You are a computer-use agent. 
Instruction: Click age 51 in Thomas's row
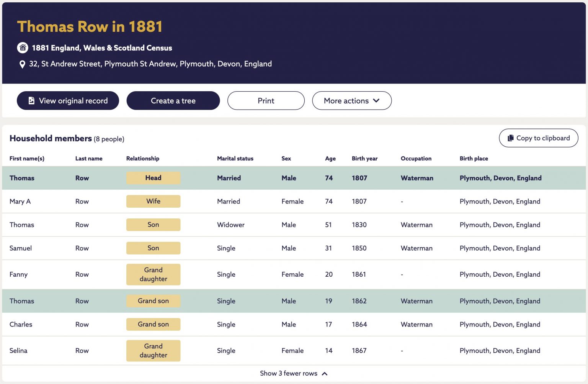[328, 225]
